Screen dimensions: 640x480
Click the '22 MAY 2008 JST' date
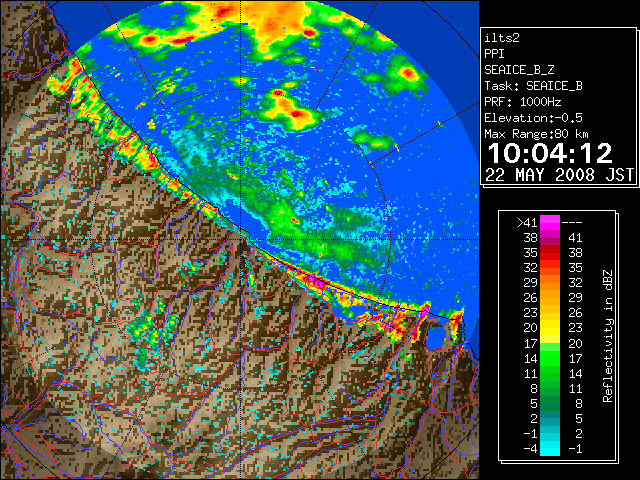pos(559,175)
